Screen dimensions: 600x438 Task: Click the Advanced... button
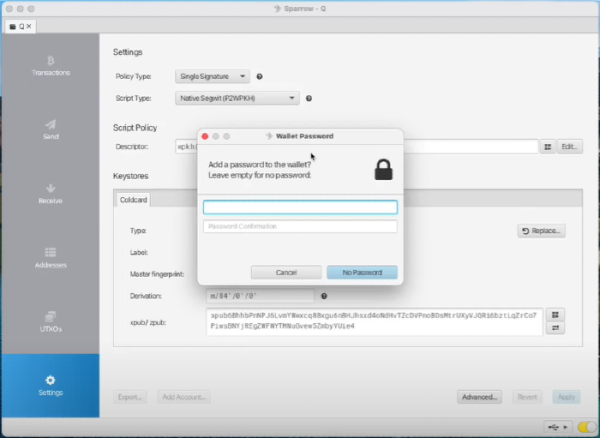[479, 396]
